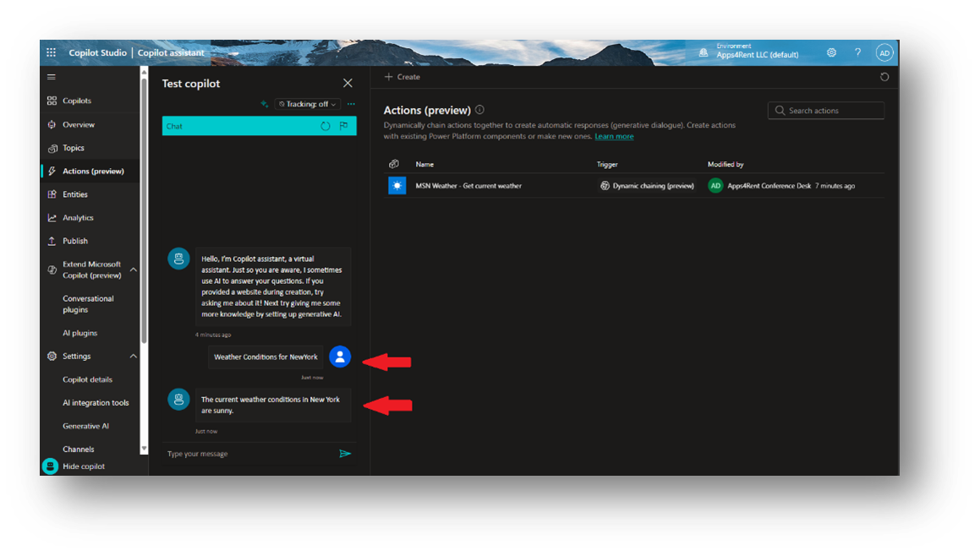Toggle Tracking on in the test panel

(307, 103)
